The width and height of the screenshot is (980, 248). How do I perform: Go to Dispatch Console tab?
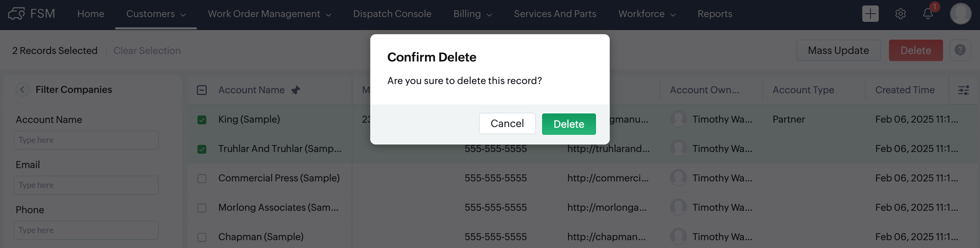tap(392, 14)
